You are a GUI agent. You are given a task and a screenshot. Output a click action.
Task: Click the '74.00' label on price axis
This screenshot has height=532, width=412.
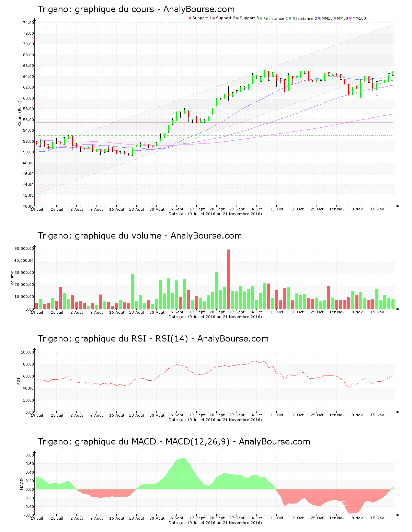click(x=28, y=23)
